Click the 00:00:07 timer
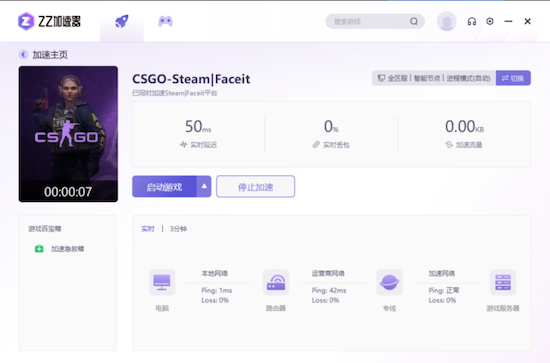 (x=68, y=192)
